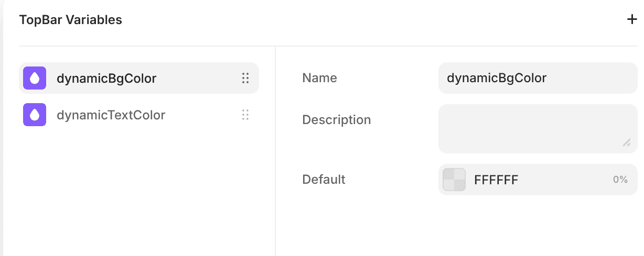This screenshot has height=256, width=644.
Task: Edit the FFFFFF hex color value
Action: coord(496,180)
